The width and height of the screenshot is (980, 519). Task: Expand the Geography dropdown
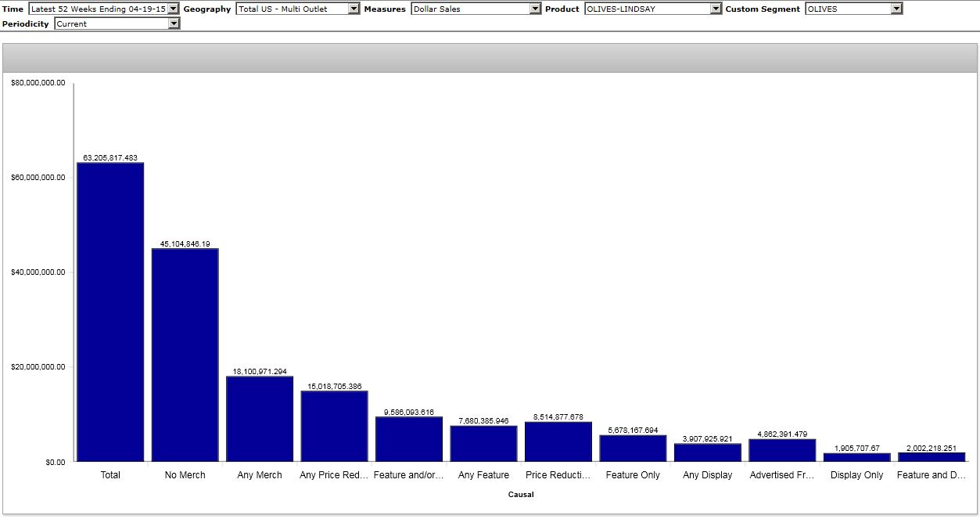pos(297,9)
